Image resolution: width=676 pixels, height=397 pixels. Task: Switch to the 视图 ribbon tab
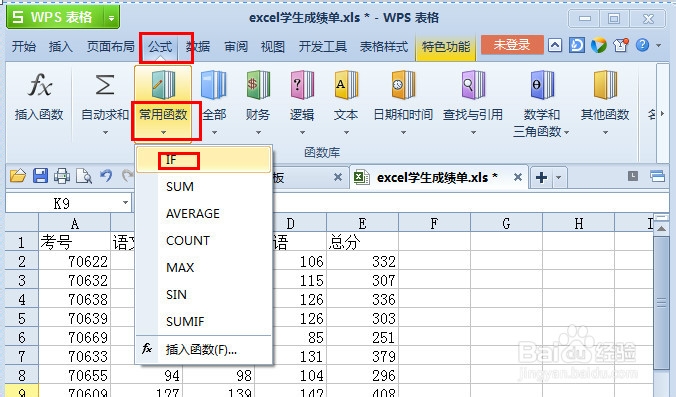[x=273, y=46]
